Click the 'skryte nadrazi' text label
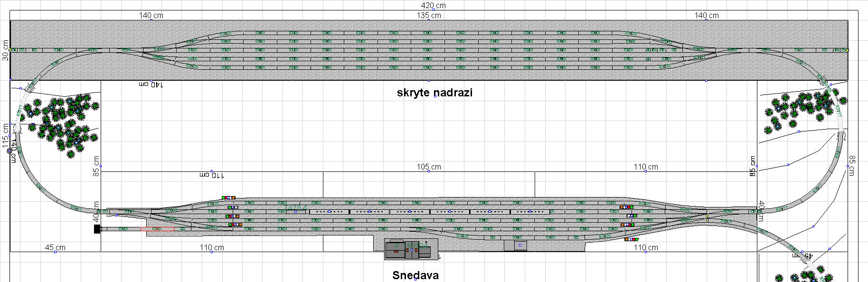 [434, 93]
